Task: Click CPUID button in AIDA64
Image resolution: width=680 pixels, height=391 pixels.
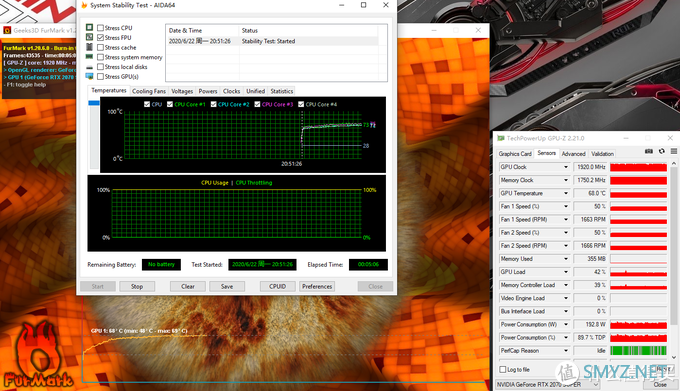Action: point(278,287)
